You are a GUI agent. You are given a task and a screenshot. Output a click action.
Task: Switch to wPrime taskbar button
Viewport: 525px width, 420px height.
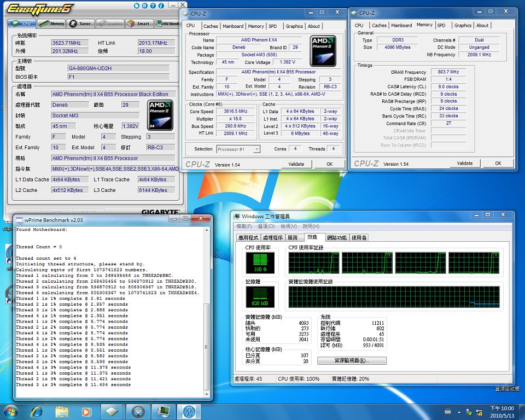(x=189, y=412)
